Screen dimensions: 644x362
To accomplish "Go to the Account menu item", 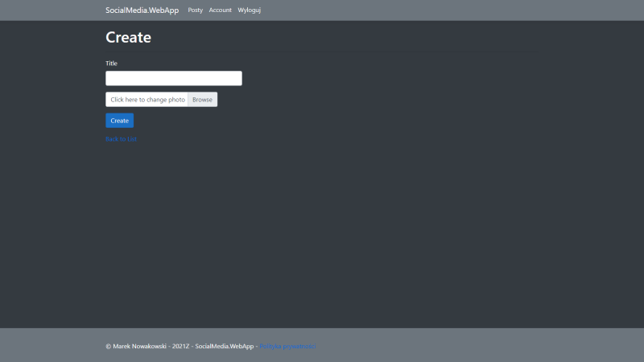I will (x=220, y=10).
